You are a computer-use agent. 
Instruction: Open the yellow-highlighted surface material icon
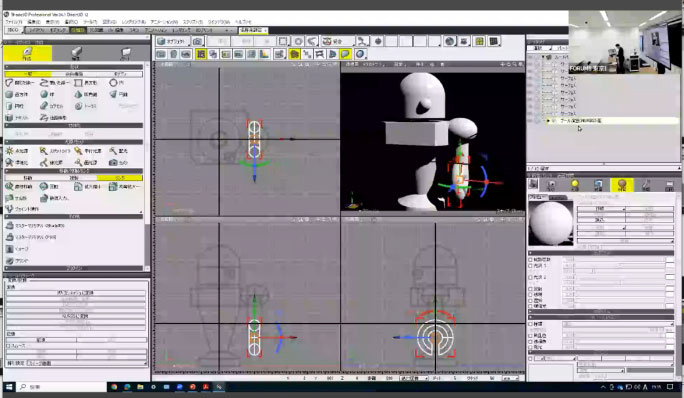[622, 185]
